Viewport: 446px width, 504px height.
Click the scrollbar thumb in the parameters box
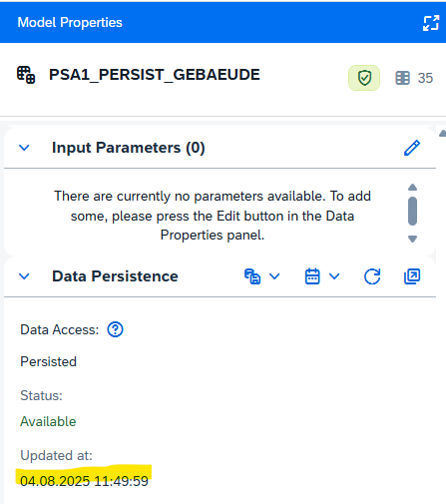pyautogui.click(x=412, y=212)
